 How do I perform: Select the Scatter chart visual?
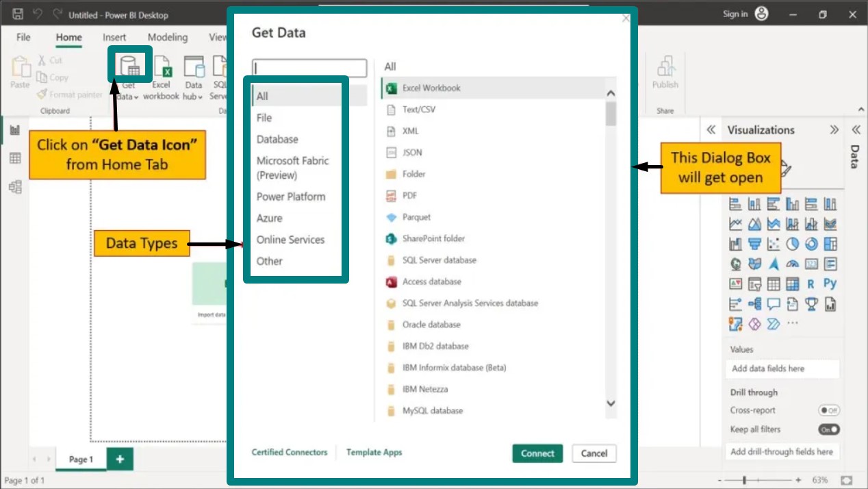(774, 244)
